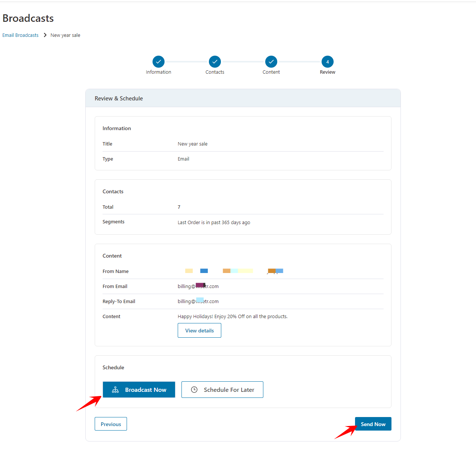Open the Email Broadcasts breadcrumb link
The image size is (476, 449).
point(20,35)
